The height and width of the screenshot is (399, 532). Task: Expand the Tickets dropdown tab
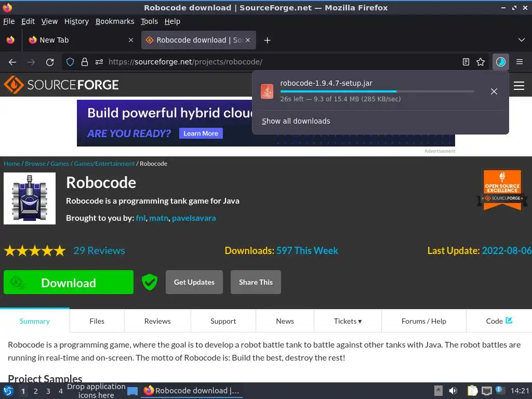[348, 321]
